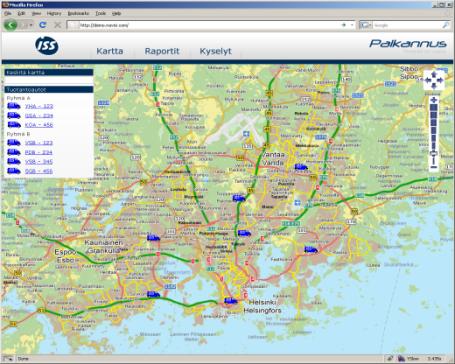Pan the map down with south arrow
Viewport: 455px width, 364px height.
pos(434,86)
